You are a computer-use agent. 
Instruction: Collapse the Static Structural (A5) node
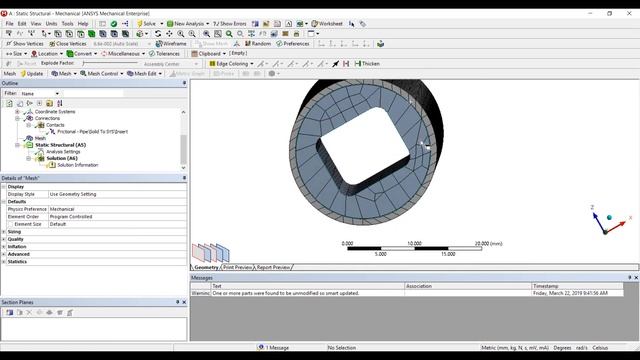click(17, 145)
